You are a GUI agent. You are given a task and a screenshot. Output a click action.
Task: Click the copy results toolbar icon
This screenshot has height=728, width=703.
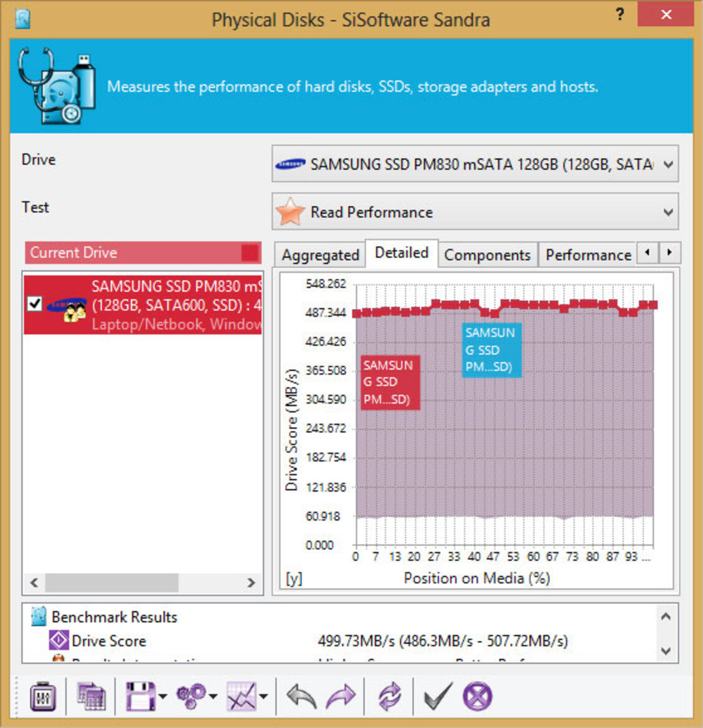91,696
